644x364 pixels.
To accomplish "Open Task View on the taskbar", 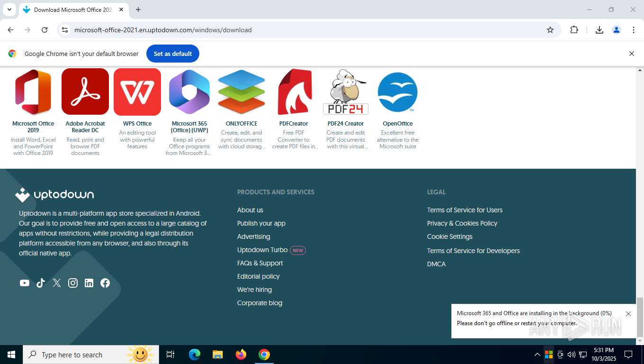I will coord(170,355).
